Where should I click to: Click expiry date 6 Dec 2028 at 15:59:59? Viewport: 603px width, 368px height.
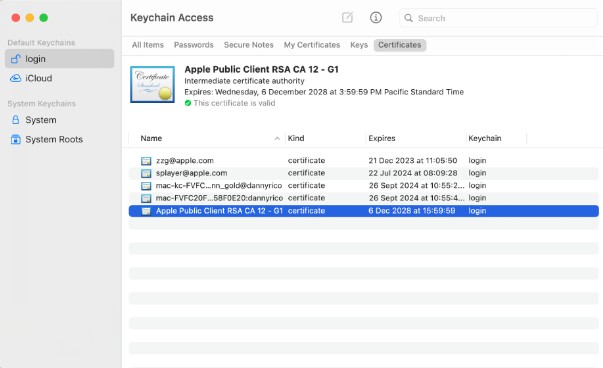pyautogui.click(x=411, y=211)
